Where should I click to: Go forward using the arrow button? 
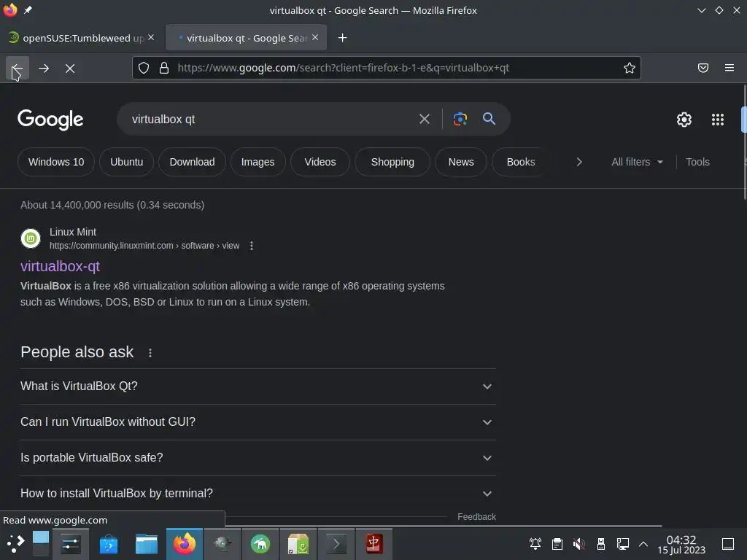[x=44, y=69]
